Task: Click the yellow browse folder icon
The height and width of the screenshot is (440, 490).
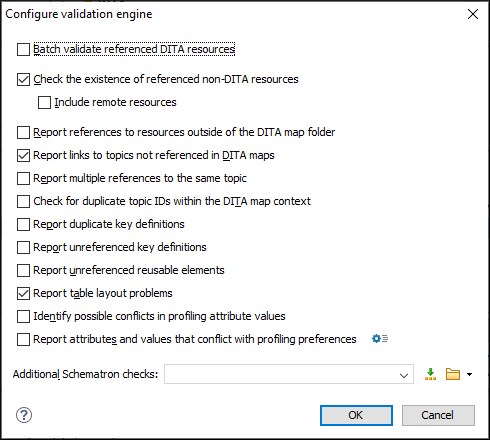Action: coord(453,374)
